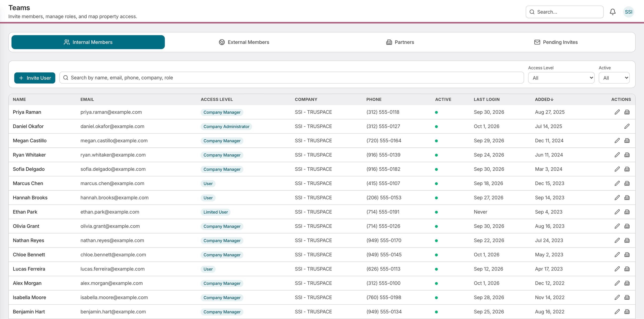The width and height of the screenshot is (644, 319).
Task: Click building icon for Nathan Reyes
Action: pyautogui.click(x=627, y=241)
